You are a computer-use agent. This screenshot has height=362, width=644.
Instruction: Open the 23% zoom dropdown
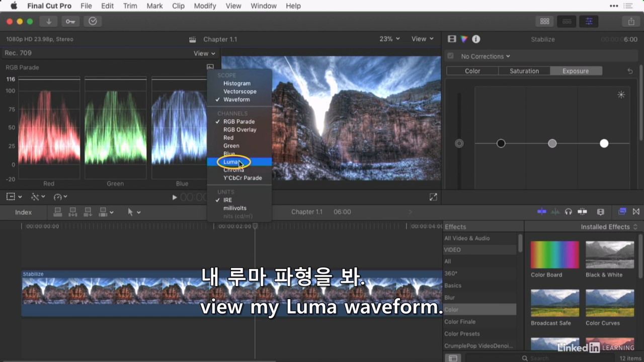click(389, 39)
